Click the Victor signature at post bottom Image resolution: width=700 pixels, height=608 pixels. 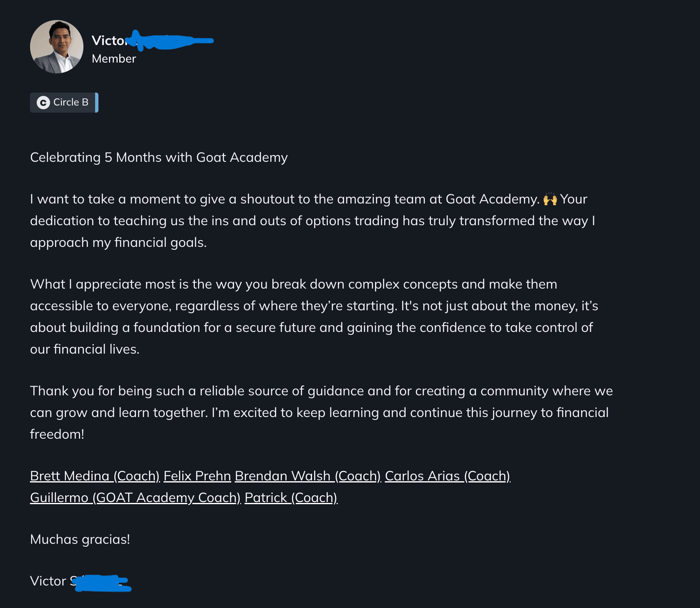tap(48, 581)
